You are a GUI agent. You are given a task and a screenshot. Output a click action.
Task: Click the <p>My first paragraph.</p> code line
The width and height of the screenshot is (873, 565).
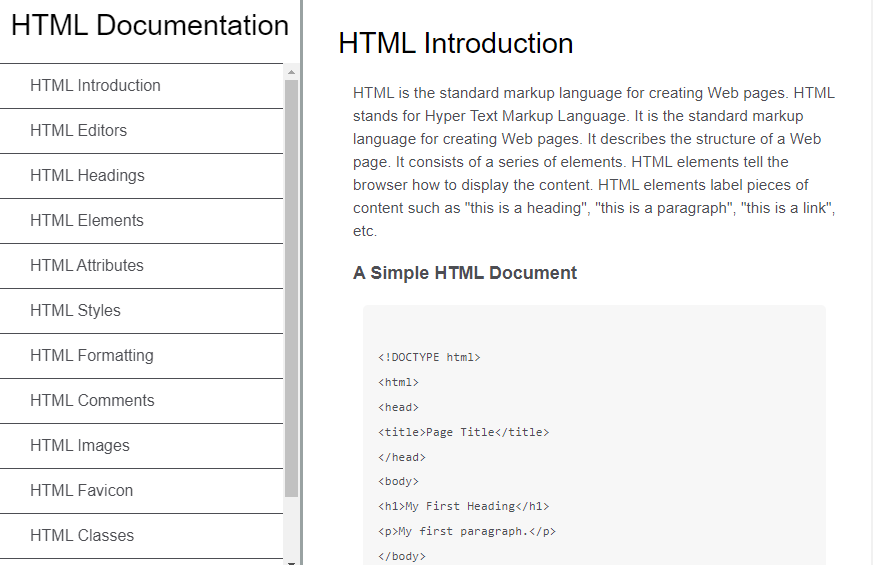point(467,532)
